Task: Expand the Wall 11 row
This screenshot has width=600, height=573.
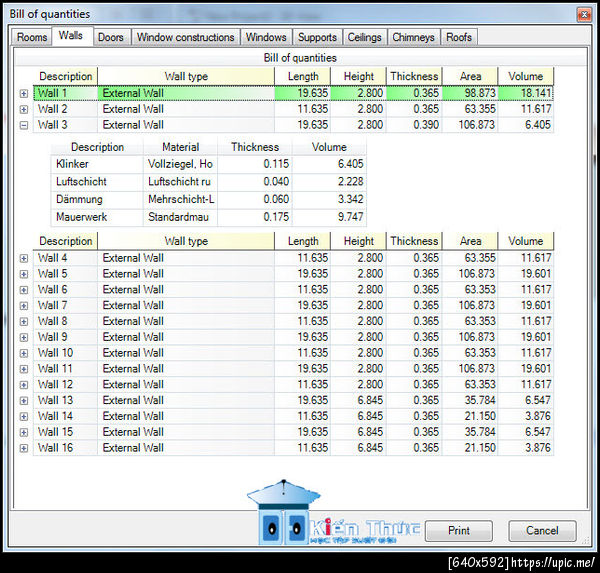Action: tap(24, 369)
